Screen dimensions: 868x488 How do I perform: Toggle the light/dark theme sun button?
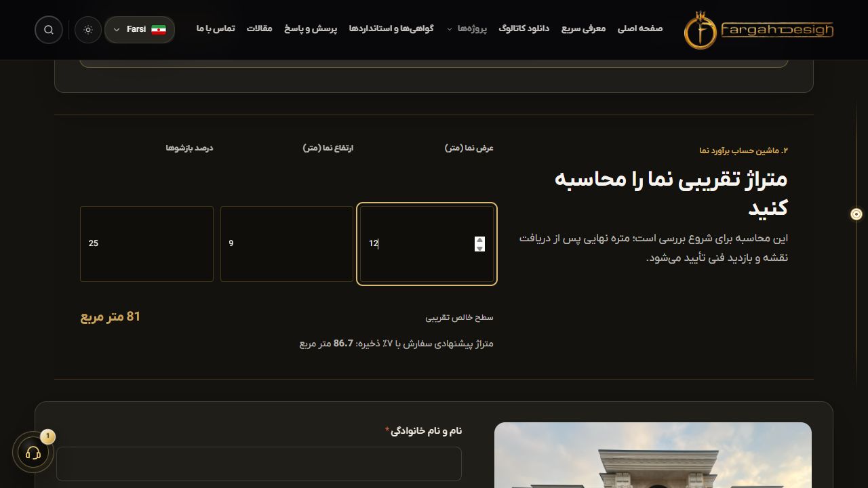click(88, 30)
